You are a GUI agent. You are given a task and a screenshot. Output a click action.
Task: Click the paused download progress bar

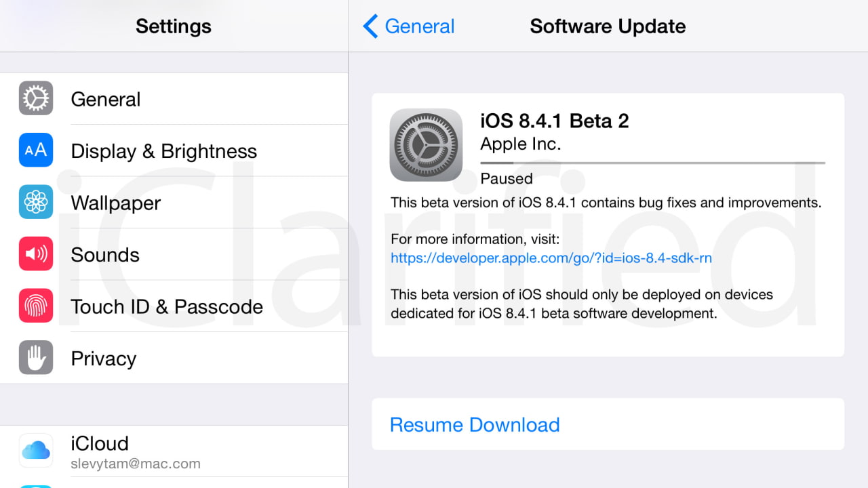(x=652, y=163)
